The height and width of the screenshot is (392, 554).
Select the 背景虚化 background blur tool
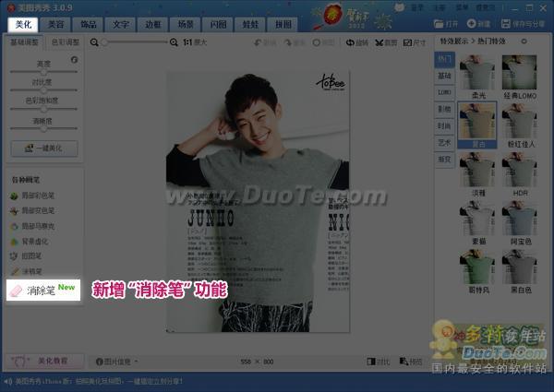30,242
